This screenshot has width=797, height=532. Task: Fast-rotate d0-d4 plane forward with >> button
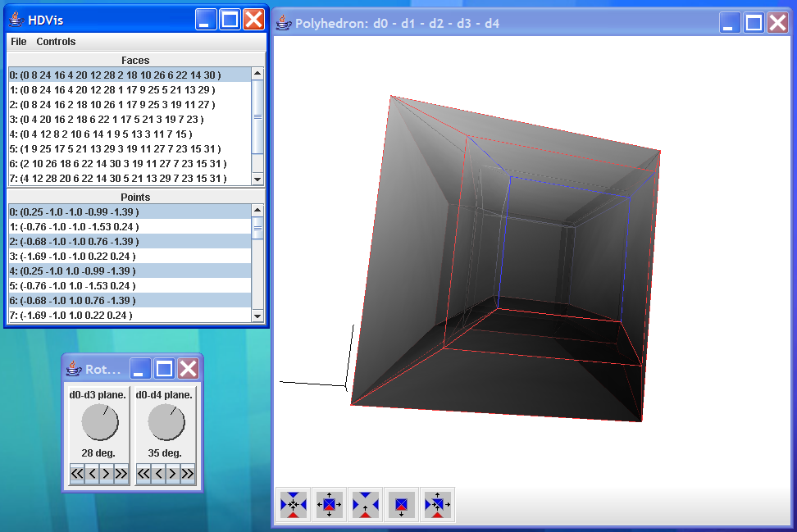pos(188,473)
